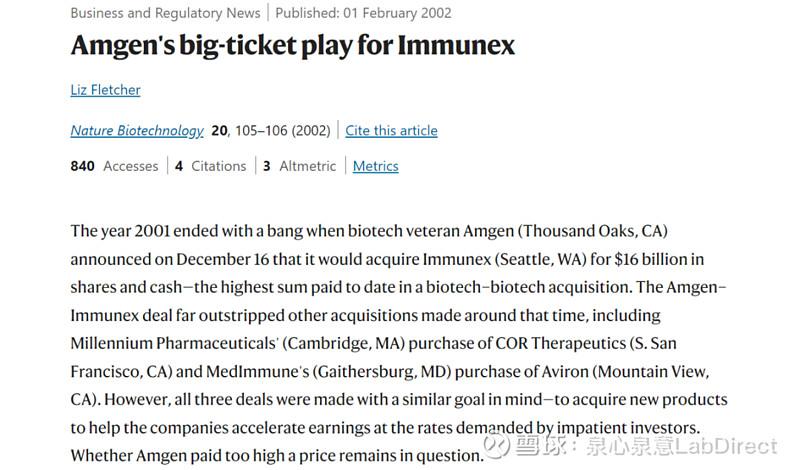Click the Cite this article link
Viewport: 800px width, 470px height.
391,130
